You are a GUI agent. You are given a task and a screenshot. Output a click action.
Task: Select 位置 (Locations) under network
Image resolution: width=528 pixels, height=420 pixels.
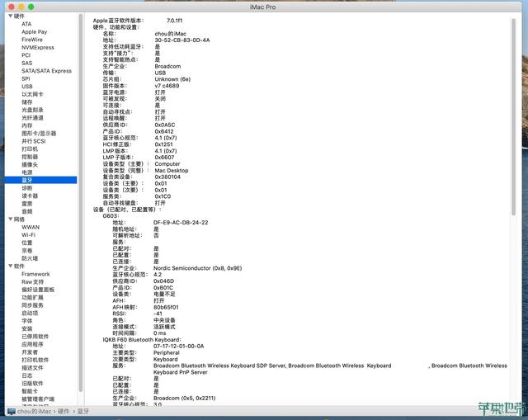click(x=27, y=243)
